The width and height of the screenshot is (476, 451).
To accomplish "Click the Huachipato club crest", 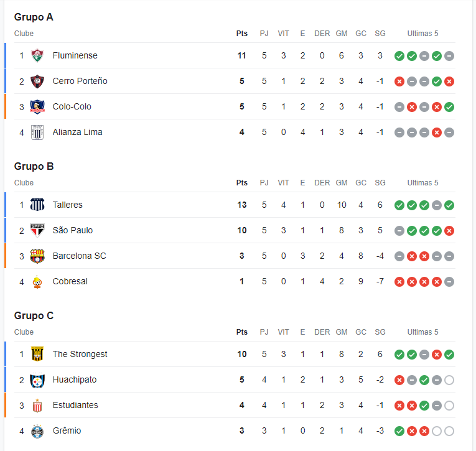I will [37, 380].
